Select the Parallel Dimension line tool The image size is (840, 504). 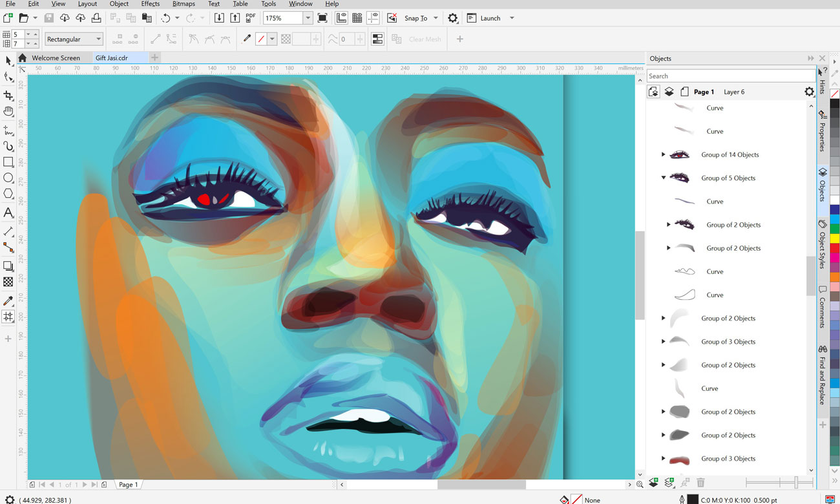point(8,231)
